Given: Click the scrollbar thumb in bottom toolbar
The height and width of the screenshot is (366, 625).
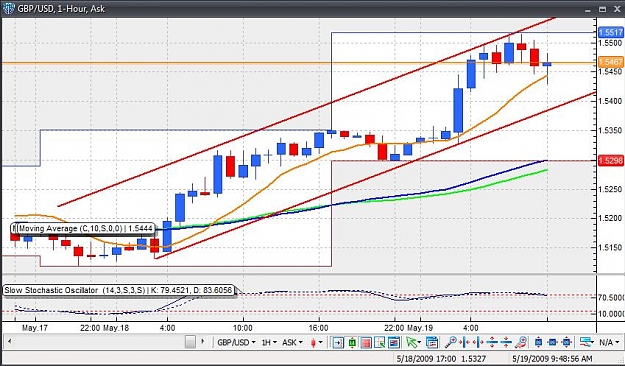Looking at the screenshot, I should (191, 342).
